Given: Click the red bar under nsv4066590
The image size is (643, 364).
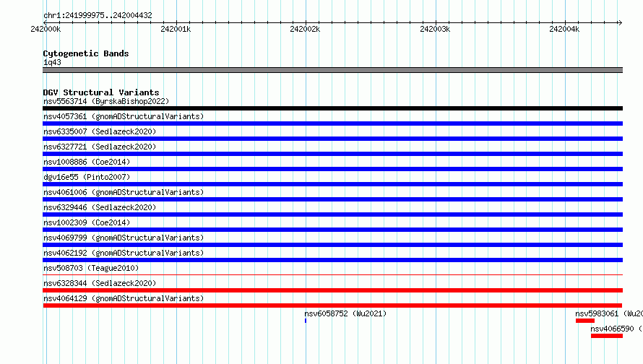Looking at the screenshot, I should coord(607,336).
